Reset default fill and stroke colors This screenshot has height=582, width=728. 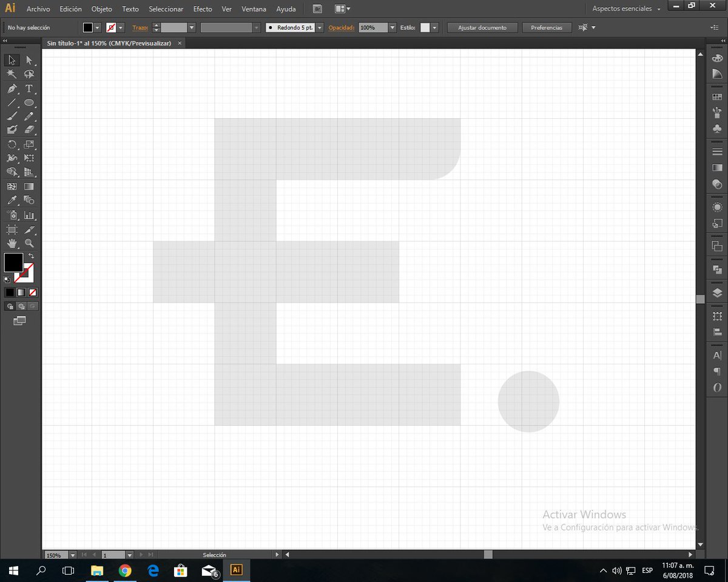click(x=7, y=279)
